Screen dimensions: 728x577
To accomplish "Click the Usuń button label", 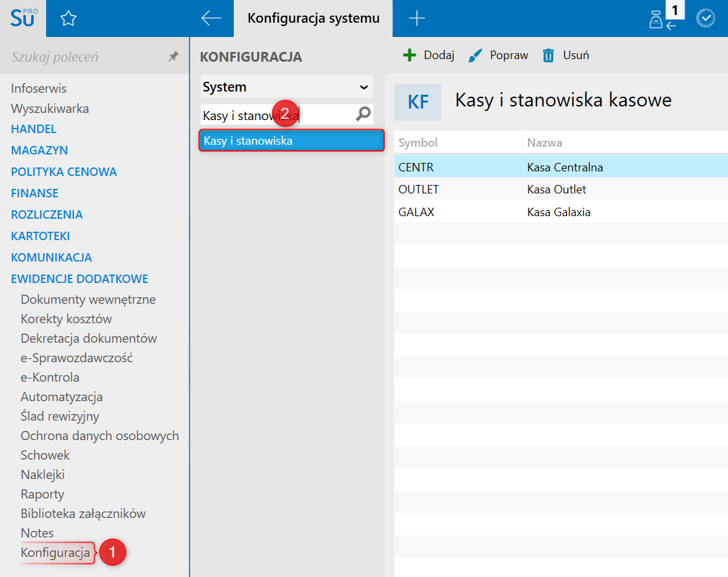I will click(576, 55).
